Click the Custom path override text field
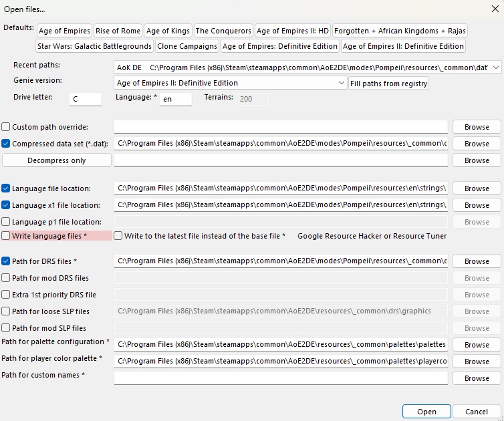Screen dimensions: 504x421 click(x=281, y=126)
